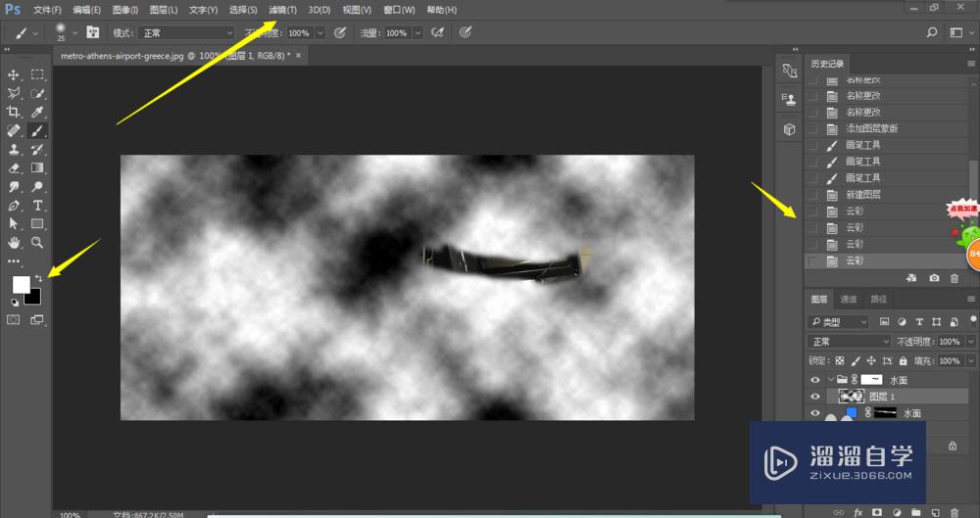
Task: Select the Move tool
Action: [13, 75]
